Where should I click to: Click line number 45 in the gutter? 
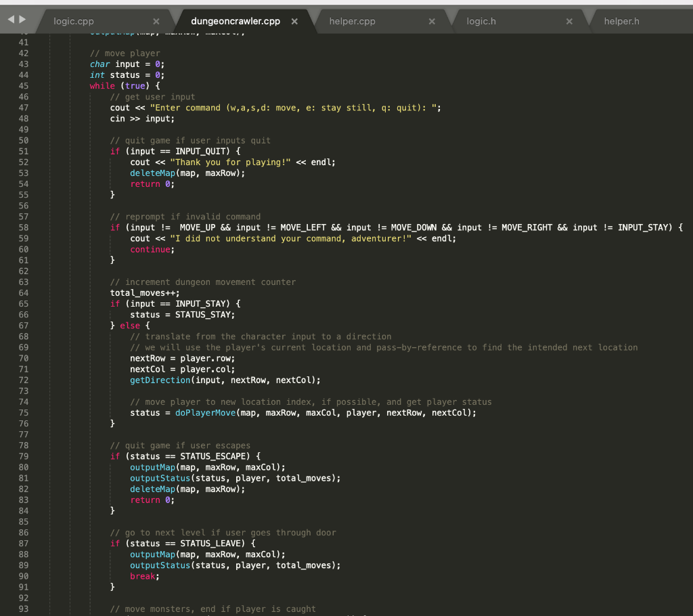pos(24,86)
